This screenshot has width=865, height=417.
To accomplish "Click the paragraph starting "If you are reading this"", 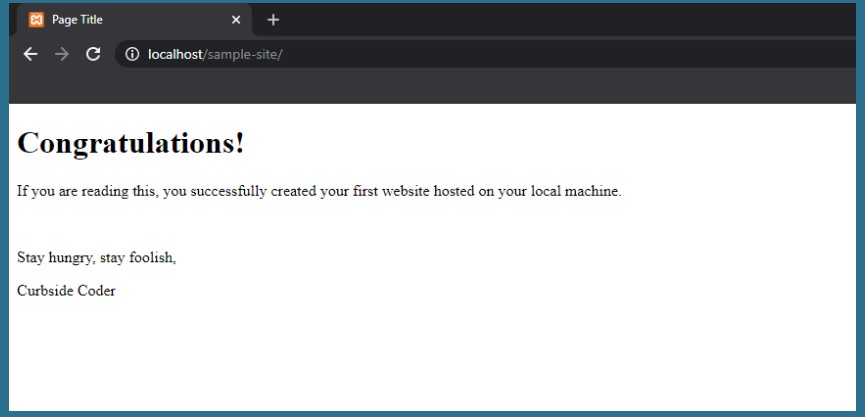I will pos(319,191).
